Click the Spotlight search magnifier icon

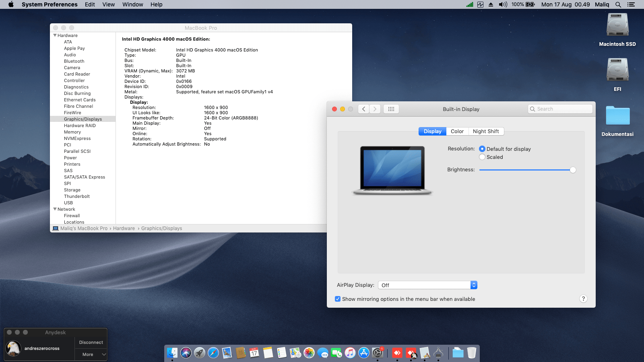(618, 4)
